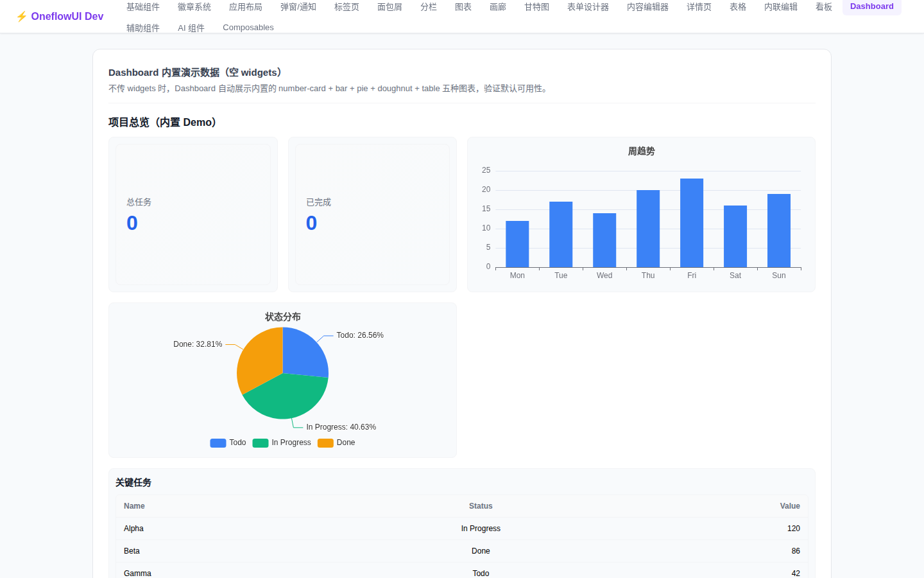The height and width of the screenshot is (578, 924).
Task: Select the Wed bar in the weekly chart
Action: (x=604, y=240)
